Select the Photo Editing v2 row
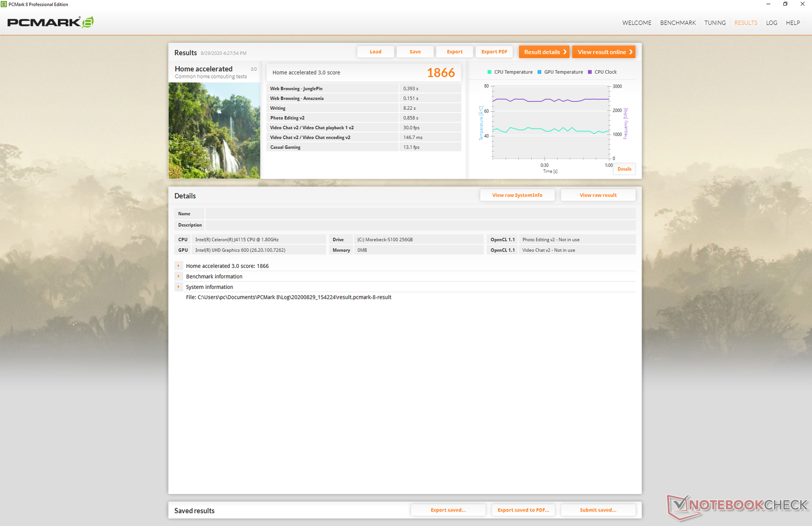812x526 pixels. [x=364, y=118]
